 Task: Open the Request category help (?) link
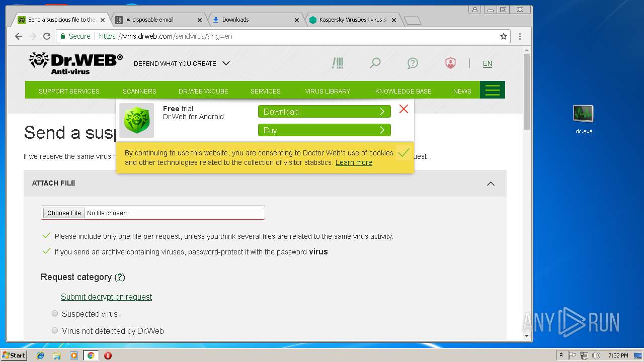pyautogui.click(x=119, y=277)
